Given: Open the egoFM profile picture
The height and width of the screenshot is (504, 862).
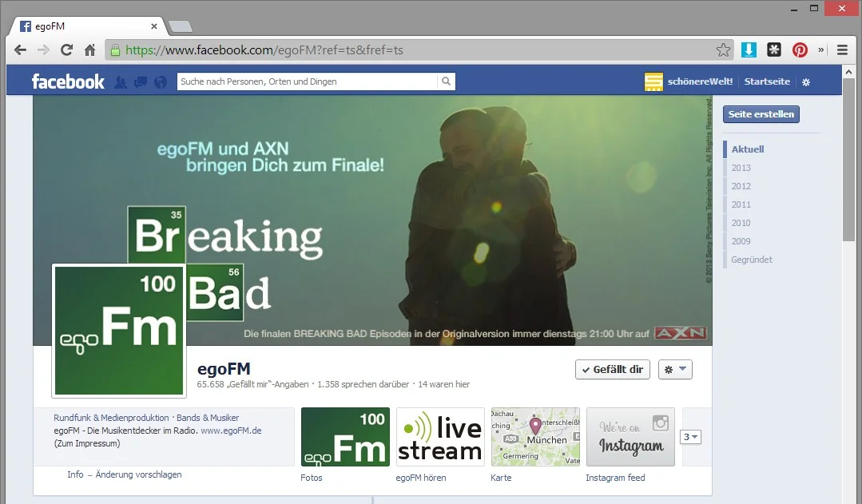Looking at the screenshot, I should [119, 331].
